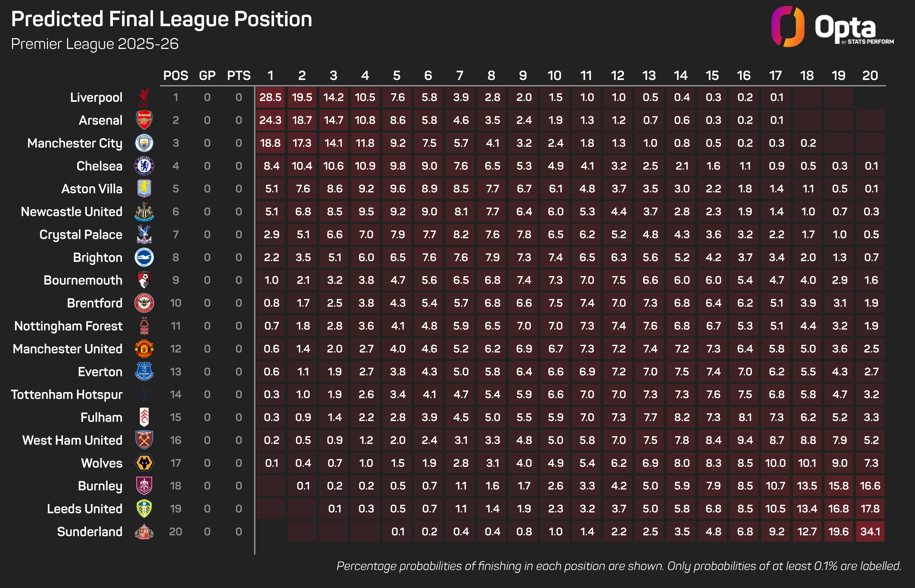Screen dimensions: 915x588
Task: Click Sunderland's 34.1 probability cell
Action: tap(870, 532)
